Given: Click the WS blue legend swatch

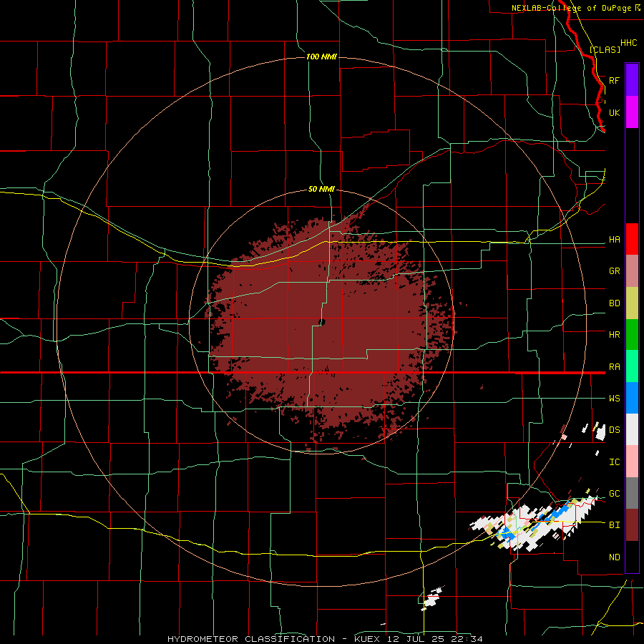Looking at the screenshot, I should pos(632,398).
